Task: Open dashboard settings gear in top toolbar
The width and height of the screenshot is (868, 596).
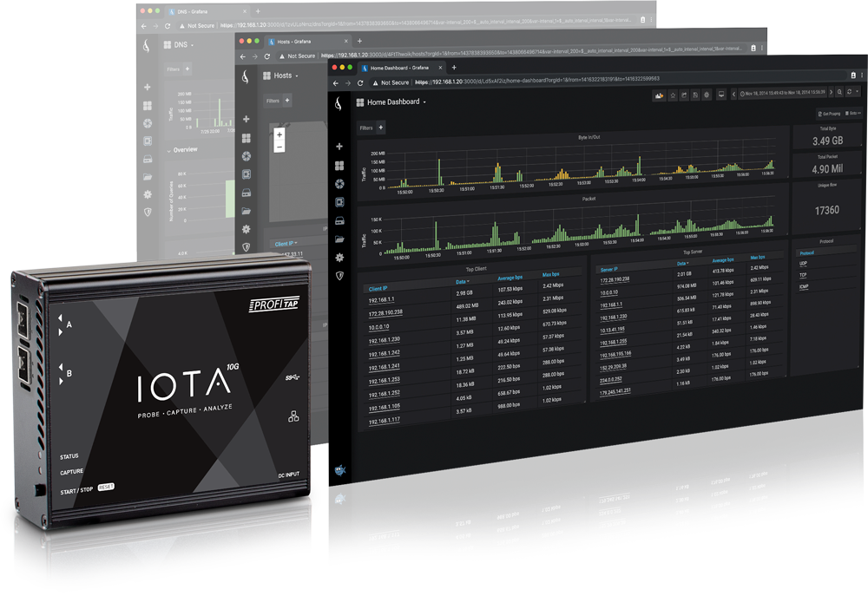Action: (707, 95)
